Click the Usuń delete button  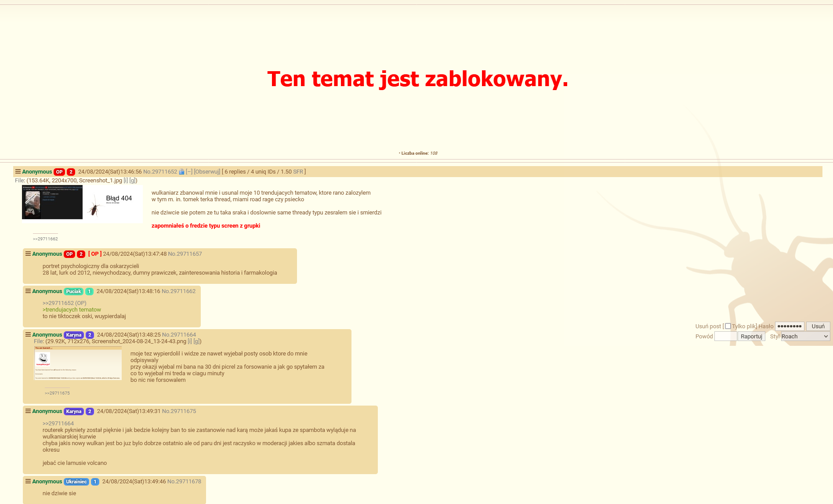click(x=818, y=326)
